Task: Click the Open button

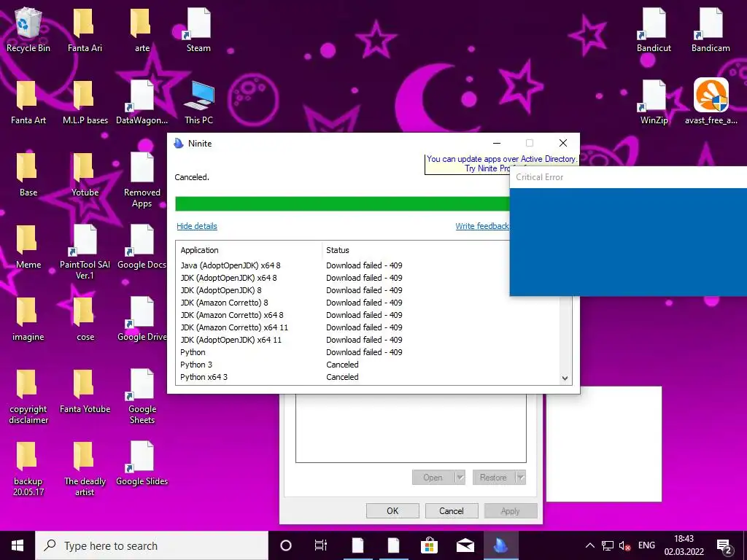Action: [433, 477]
